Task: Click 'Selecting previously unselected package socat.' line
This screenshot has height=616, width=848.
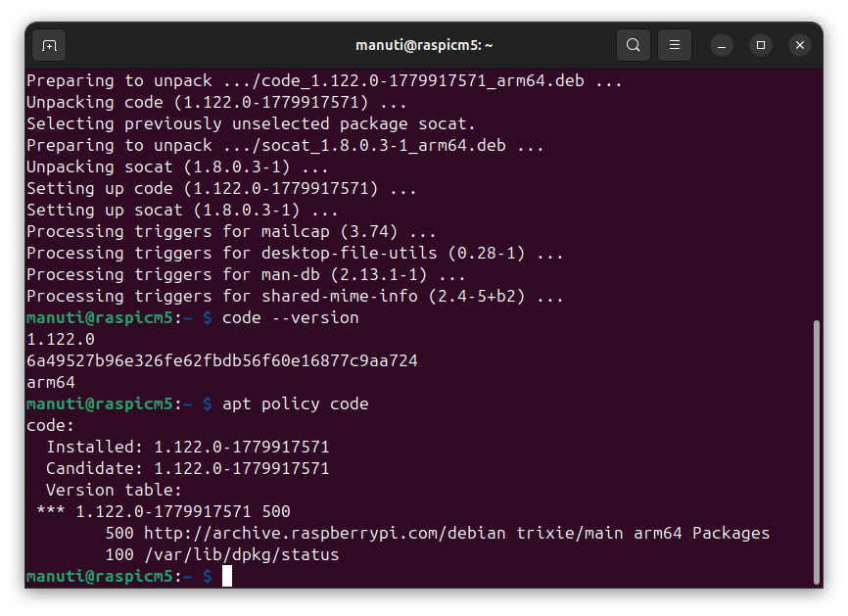Action: [x=251, y=123]
